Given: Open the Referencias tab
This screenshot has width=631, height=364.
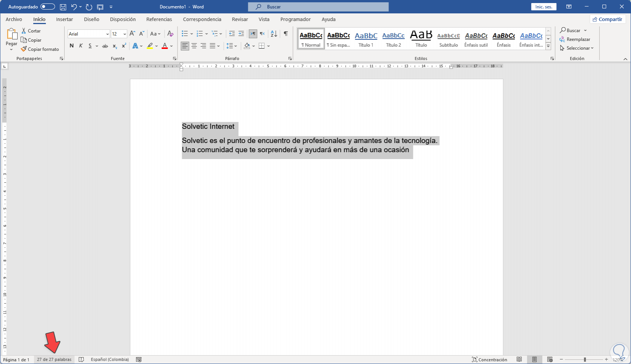Looking at the screenshot, I should click(x=159, y=19).
